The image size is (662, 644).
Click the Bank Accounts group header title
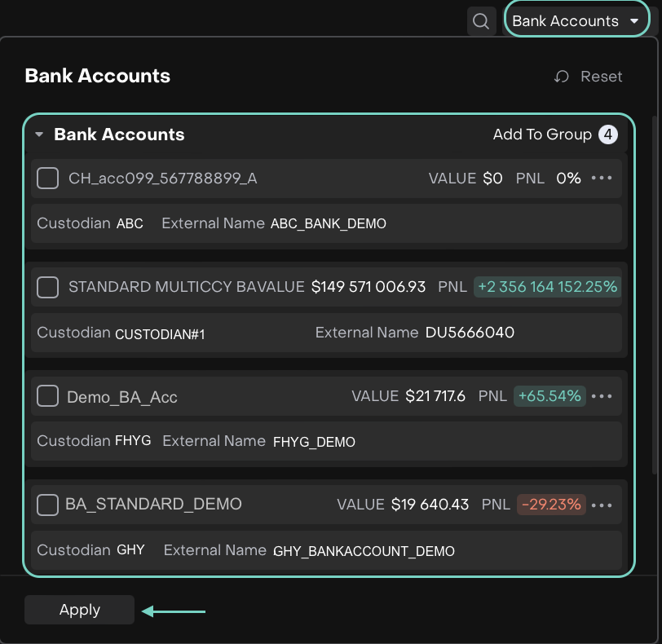(x=119, y=135)
